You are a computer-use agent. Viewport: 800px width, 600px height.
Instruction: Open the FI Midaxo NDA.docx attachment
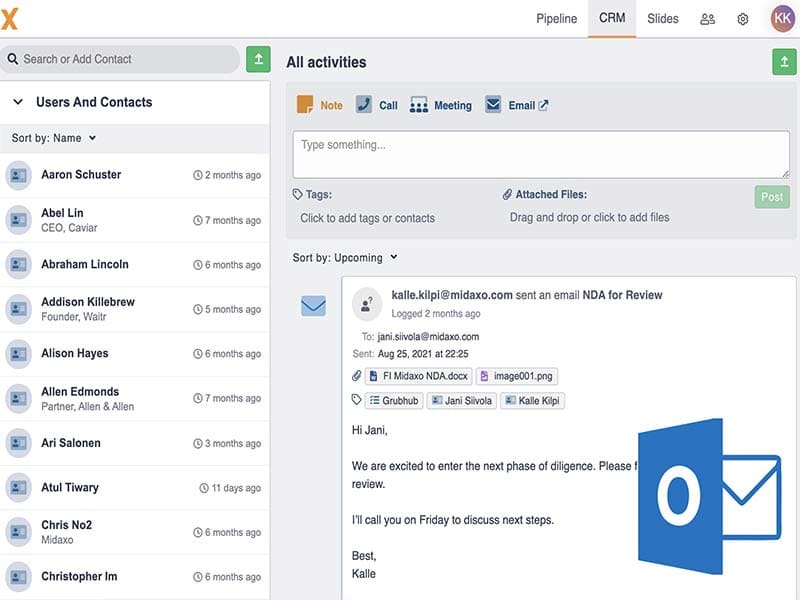tap(418, 376)
